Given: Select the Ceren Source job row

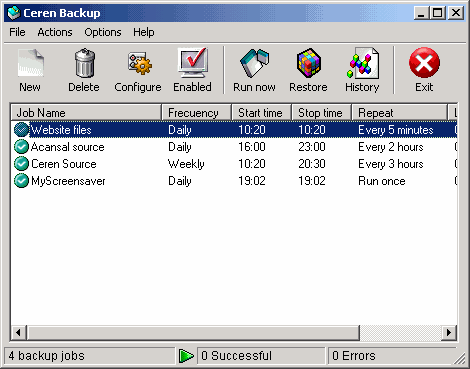Looking at the screenshot, I should click(x=234, y=164).
